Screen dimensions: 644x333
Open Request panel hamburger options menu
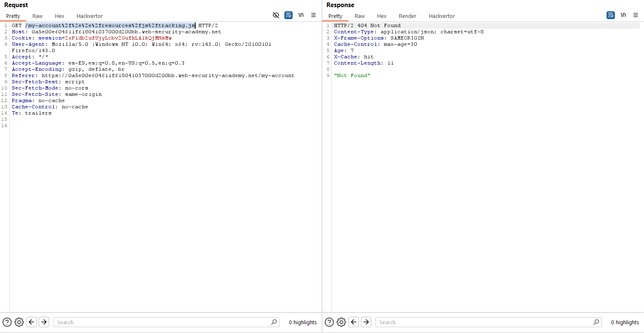(x=313, y=15)
